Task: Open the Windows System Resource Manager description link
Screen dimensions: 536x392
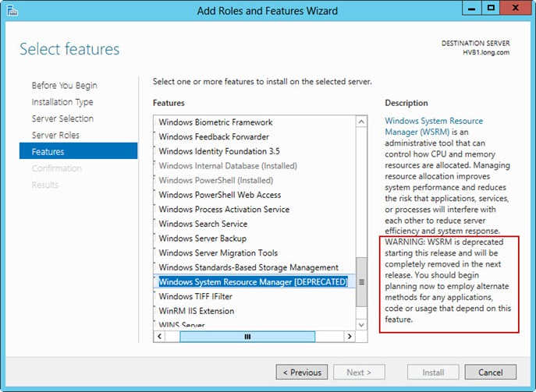Action: click(x=434, y=126)
